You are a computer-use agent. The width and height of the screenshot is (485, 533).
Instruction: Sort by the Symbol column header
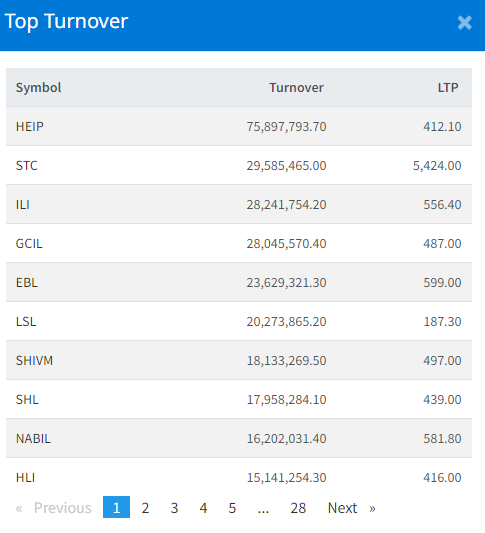(38, 88)
